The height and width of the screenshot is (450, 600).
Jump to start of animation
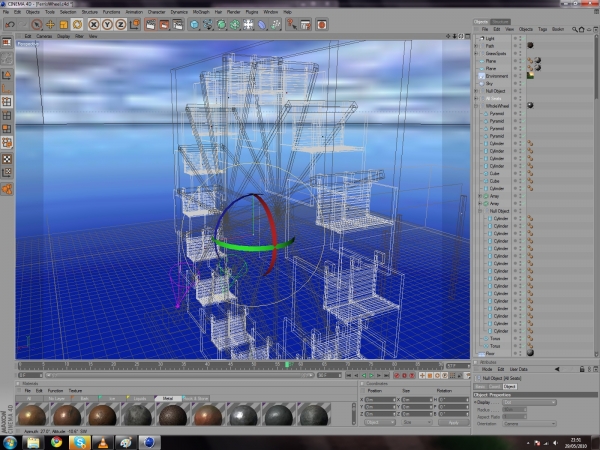click(348, 375)
